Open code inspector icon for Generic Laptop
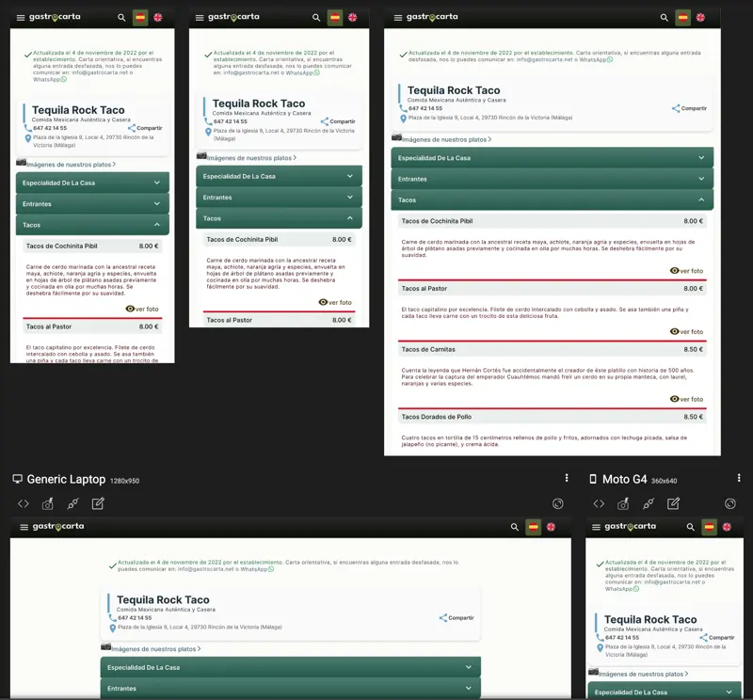 23,503
